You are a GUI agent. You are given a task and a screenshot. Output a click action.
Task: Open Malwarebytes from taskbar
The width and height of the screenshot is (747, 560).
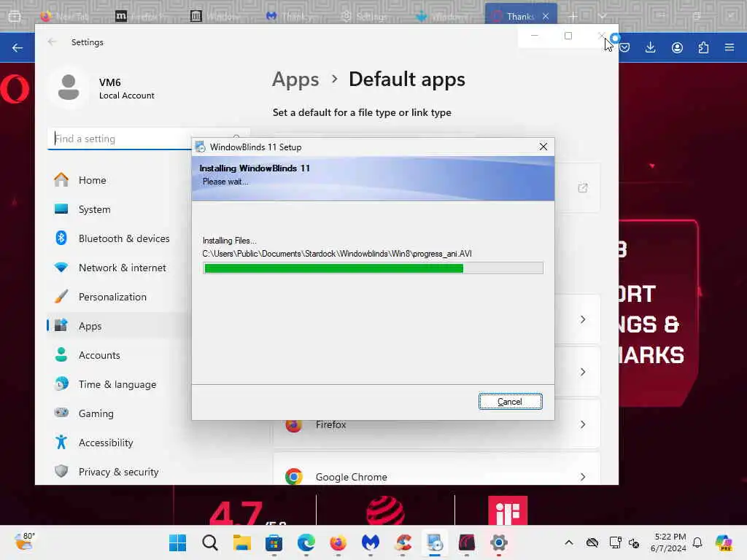(370, 542)
